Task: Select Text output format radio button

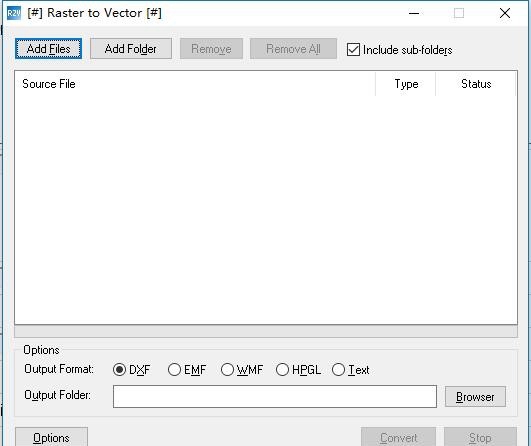Action: 338,369
